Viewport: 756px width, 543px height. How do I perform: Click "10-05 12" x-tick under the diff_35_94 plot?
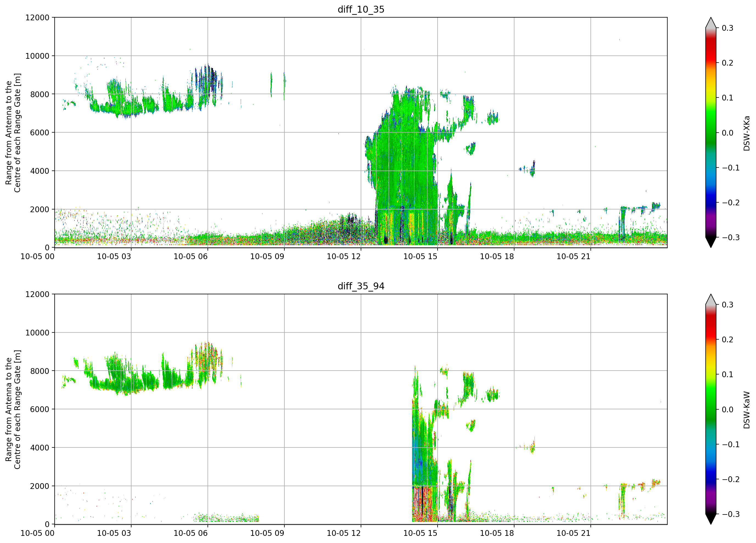coord(344,533)
